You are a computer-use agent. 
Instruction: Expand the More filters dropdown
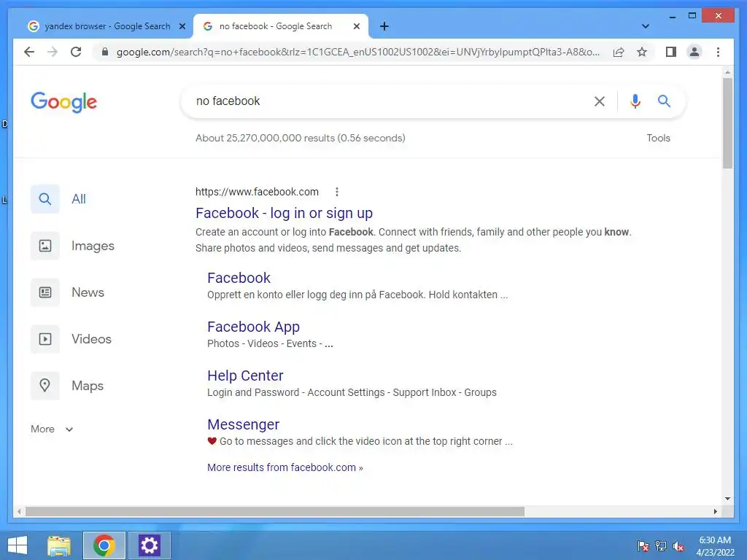click(52, 429)
